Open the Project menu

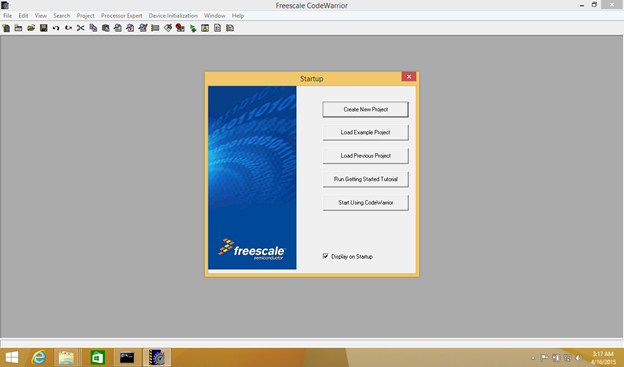pyautogui.click(x=86, y=16)
